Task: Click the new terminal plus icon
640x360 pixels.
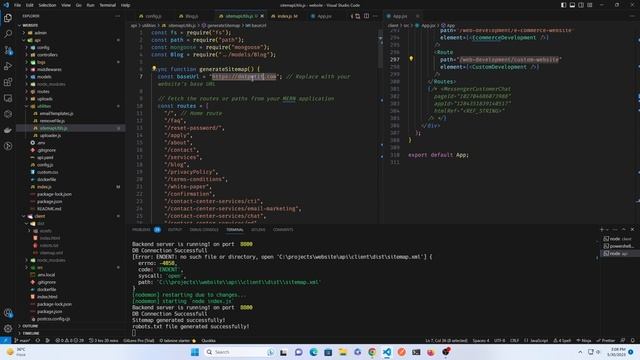Action: tap(602, 229)
